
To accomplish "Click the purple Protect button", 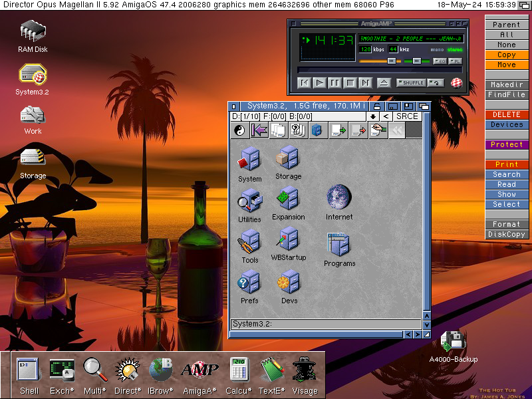I will 507,144.
